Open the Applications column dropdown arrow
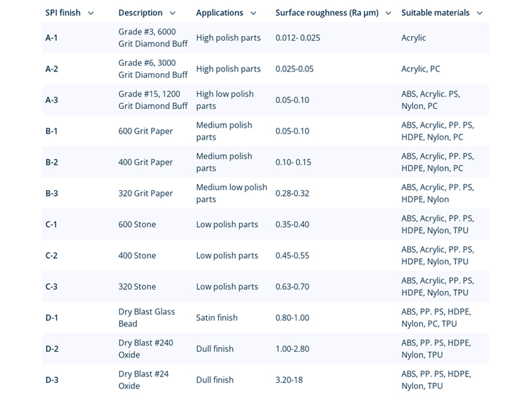This screenshot has width=532, height=399. coord(253,13)
